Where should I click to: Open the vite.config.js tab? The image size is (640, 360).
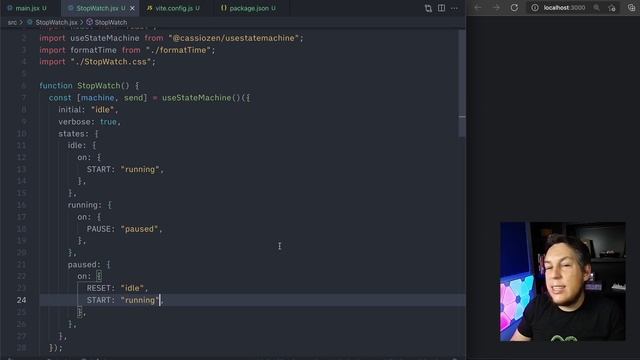pyautogui.click(x=173, y=8)
